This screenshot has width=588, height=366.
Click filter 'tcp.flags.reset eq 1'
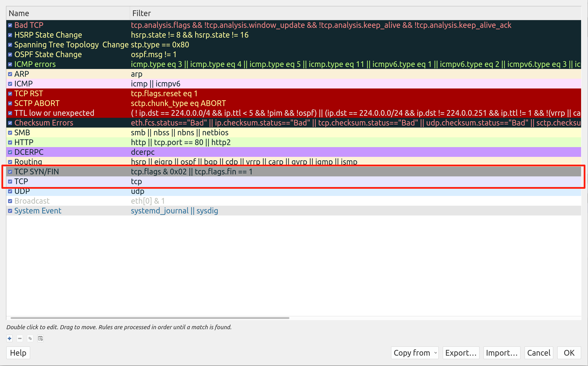(x=164, y=94)
